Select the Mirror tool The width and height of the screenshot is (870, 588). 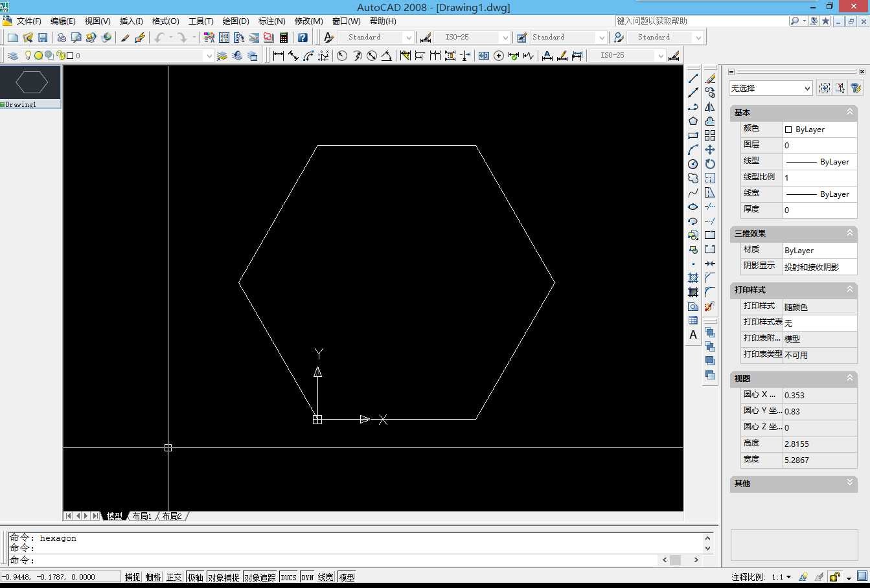(x=710, y=107)
